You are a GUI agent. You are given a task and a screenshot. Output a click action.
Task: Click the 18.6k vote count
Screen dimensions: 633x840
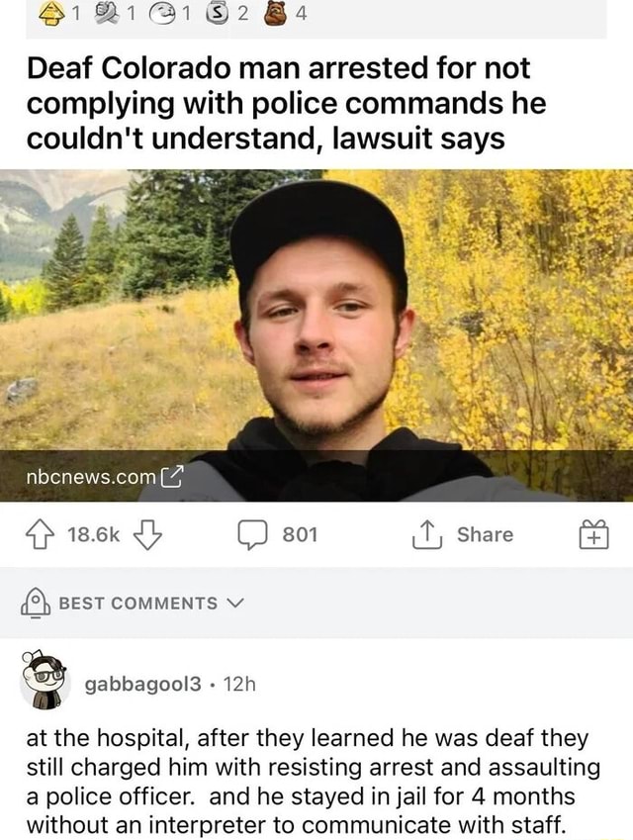pyautogui.click(x=94, y=534)
